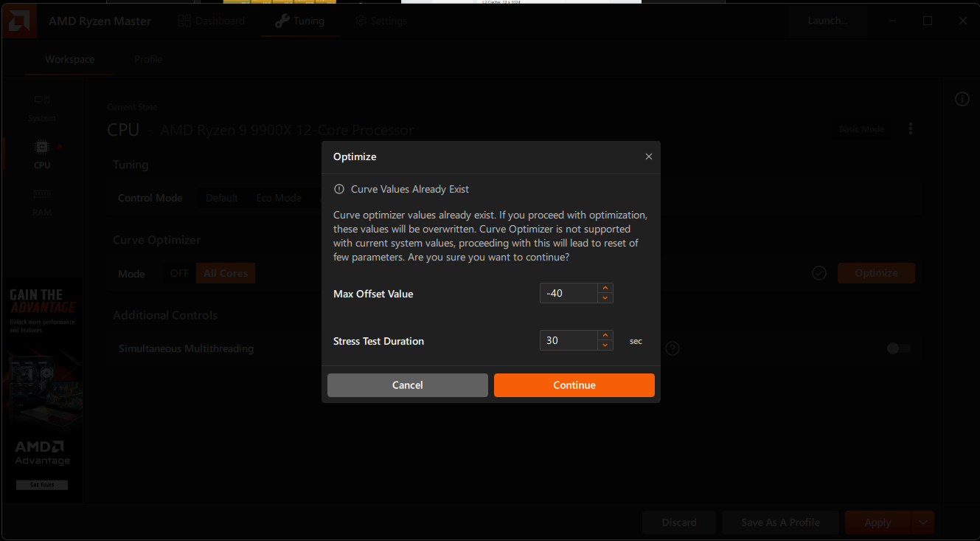Focus the Max Offset Value field showing -40

[568, 294]
